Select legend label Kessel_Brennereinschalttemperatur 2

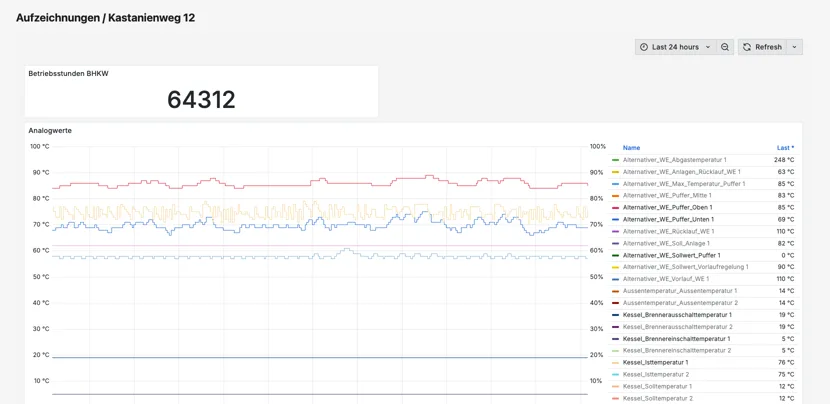tap(677, 351)
